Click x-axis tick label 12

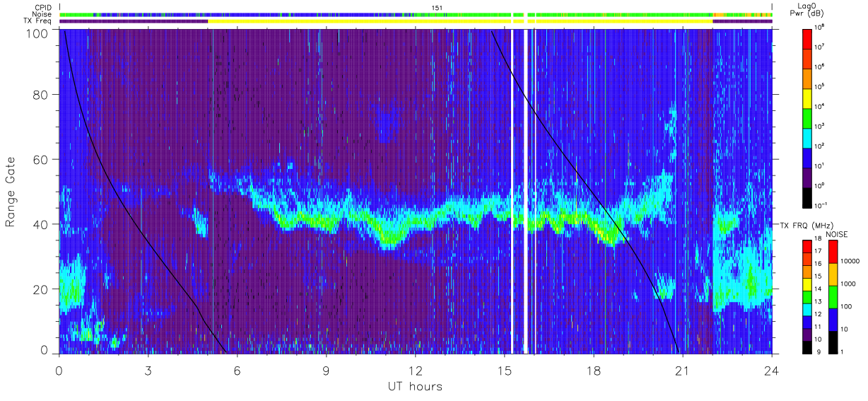point(416,370)
